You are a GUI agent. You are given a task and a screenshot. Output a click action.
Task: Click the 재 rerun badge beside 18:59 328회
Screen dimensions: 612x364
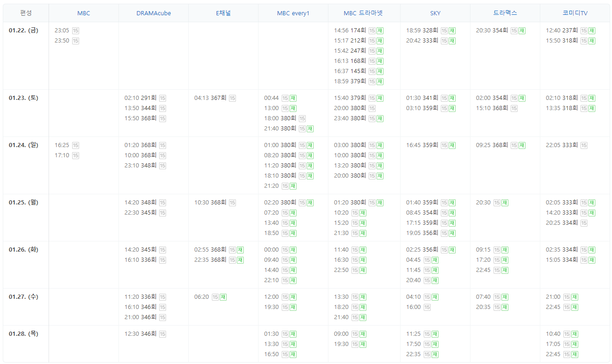tap(452, 31)
